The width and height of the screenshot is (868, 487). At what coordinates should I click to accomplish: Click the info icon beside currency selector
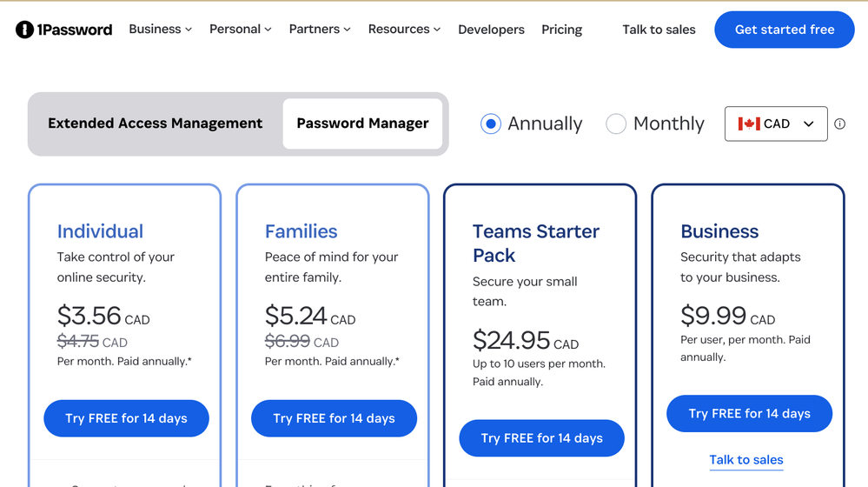(x=839, y=123)
